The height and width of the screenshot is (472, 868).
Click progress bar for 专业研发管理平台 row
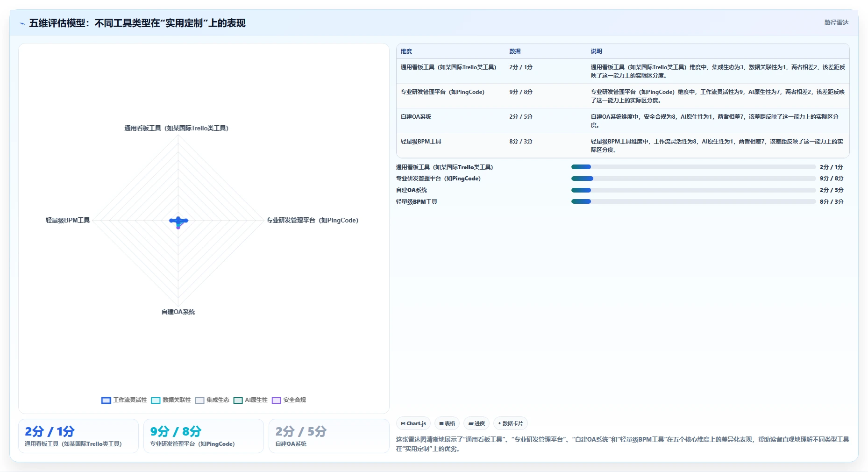tap(693, 179)
